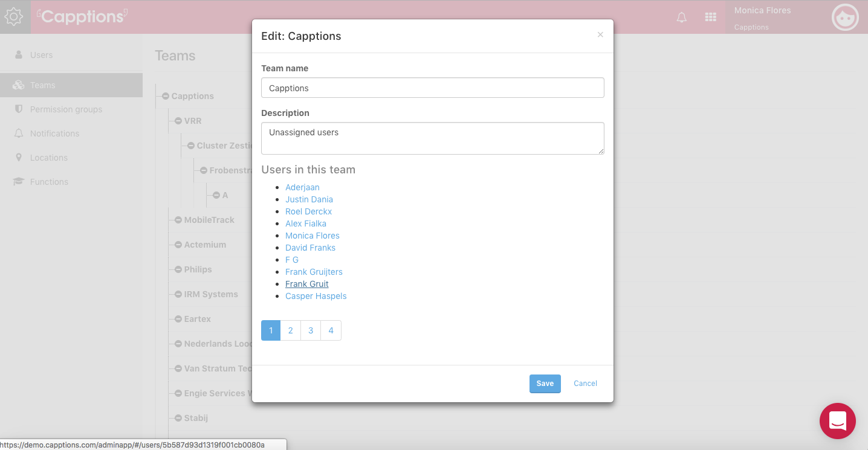868x450 pixels.
Task: Click the Monica Flores avatar icon
Action: (x=845, y=18)
